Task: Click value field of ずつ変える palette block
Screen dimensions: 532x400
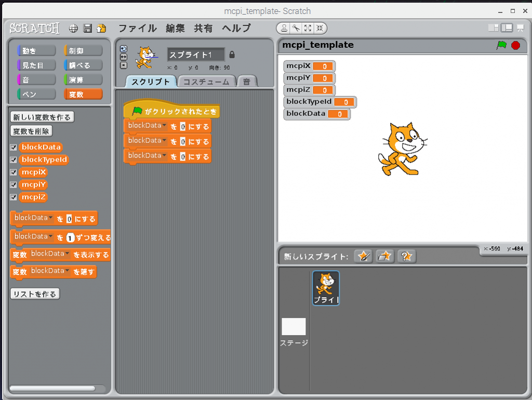Action: pos(70,238)
